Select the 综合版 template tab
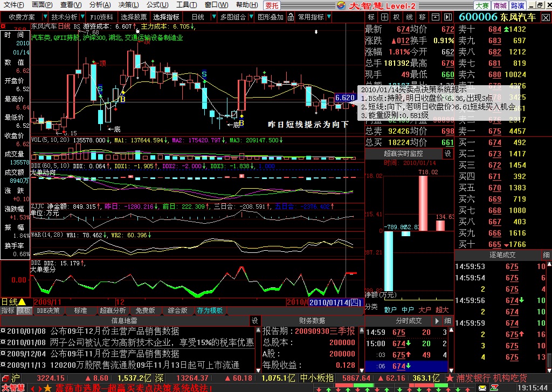Image resolution: width=552 pixels, height=392 pixels. pos(177,310)
